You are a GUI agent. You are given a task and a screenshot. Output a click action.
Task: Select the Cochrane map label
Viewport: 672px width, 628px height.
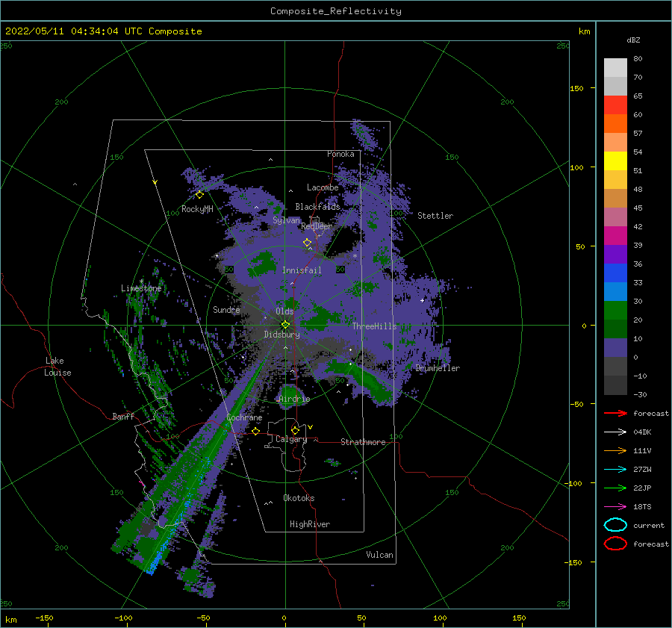[x=244, y=417]
